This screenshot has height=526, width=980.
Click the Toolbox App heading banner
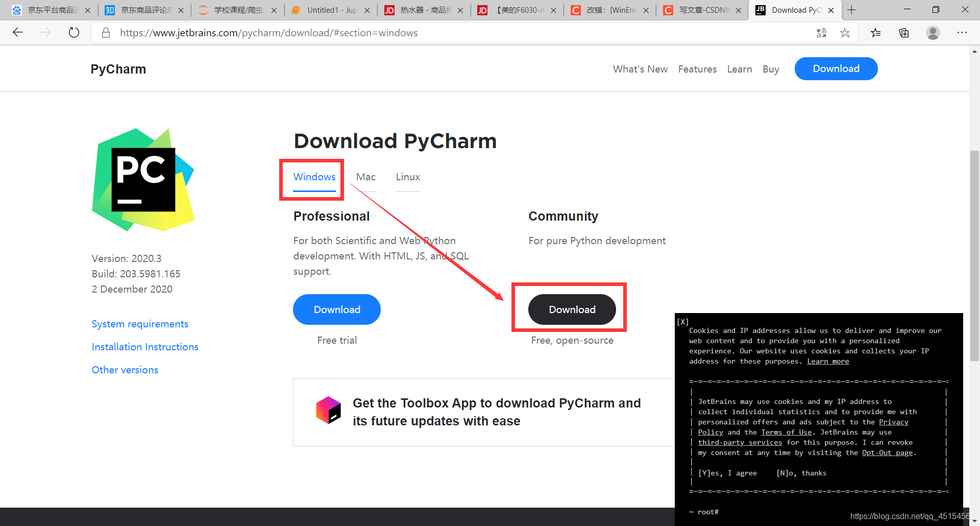[496, 412]
